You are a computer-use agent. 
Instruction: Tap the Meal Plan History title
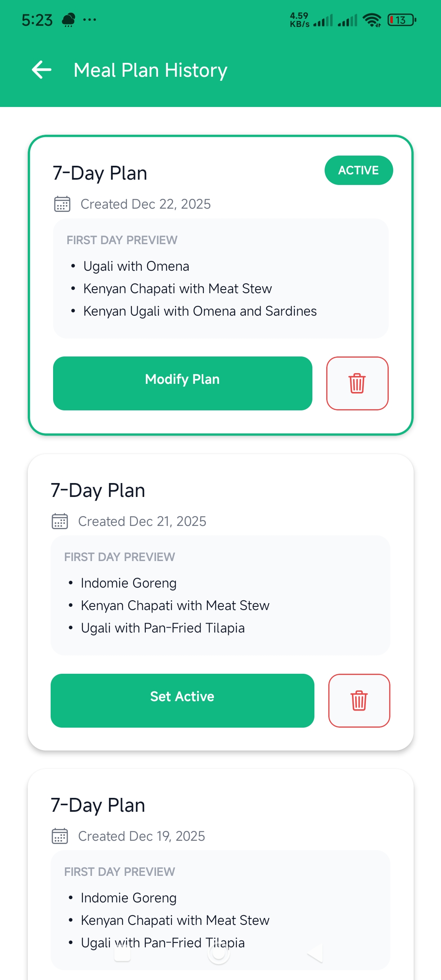(150, 70)
